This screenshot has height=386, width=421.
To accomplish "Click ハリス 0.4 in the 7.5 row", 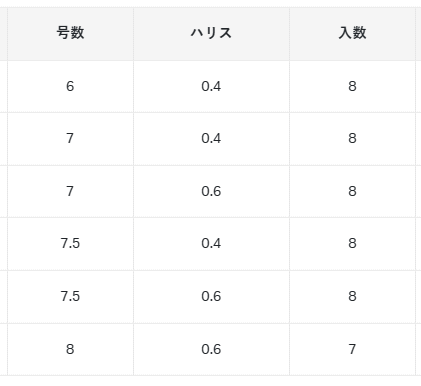I will 211,244.
